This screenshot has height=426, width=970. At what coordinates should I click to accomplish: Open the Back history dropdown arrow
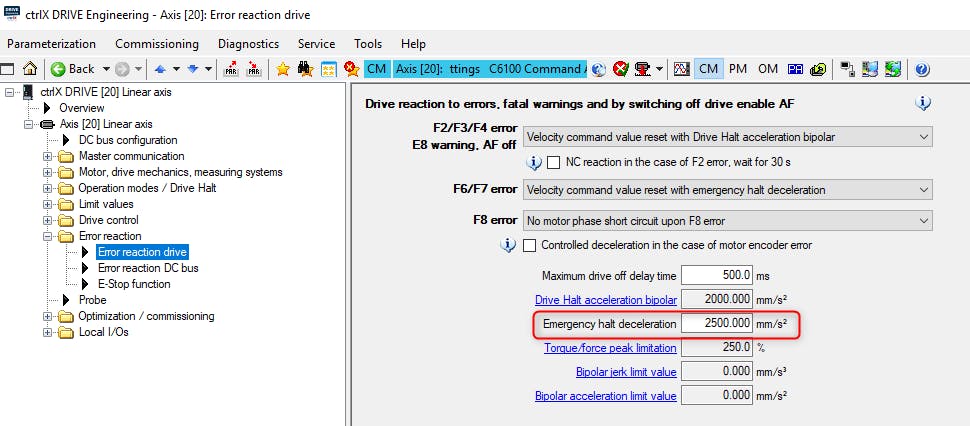click(x=106, y=69)
